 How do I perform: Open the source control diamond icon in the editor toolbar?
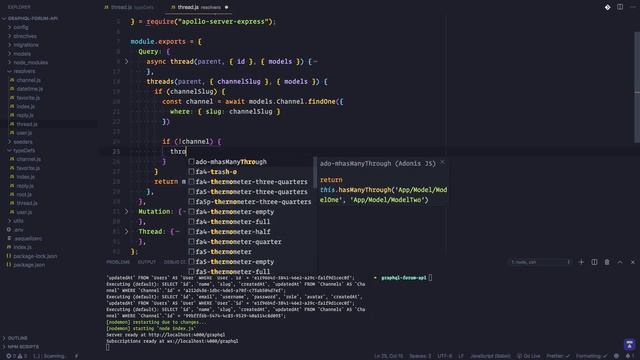607,7
